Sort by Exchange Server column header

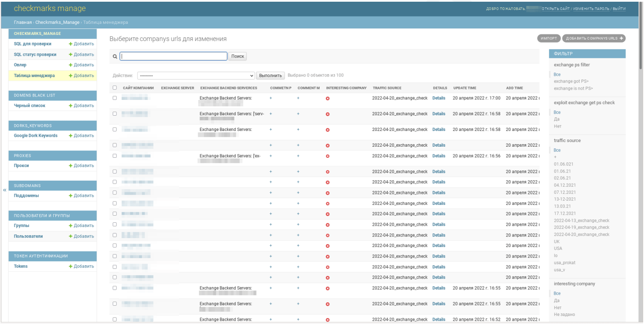tap(177, 88)
